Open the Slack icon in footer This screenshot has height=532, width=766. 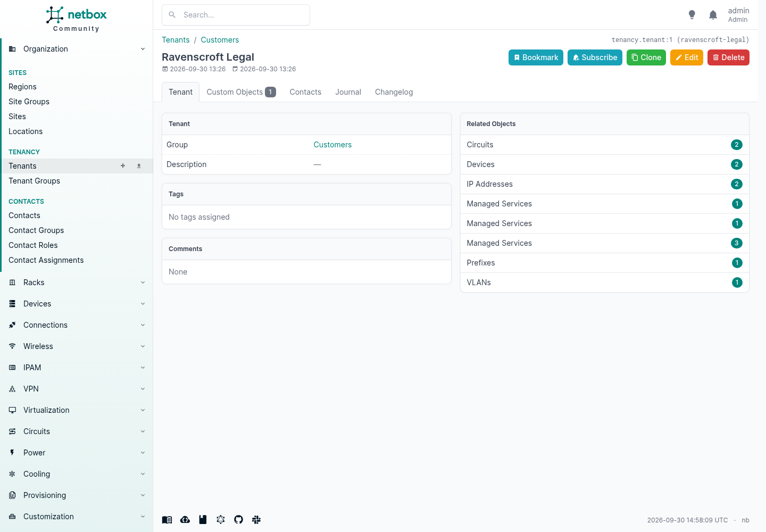pyautogui.click(x=256, y=520)
